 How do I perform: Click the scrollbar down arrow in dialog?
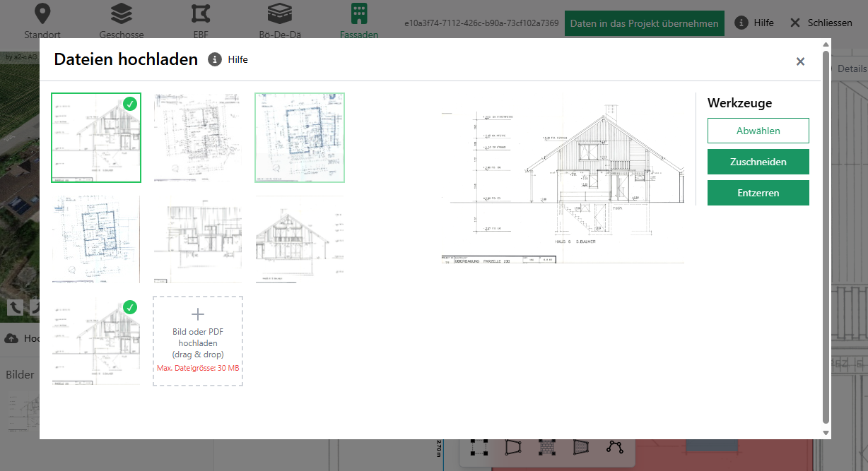click(x=826, y=432)
